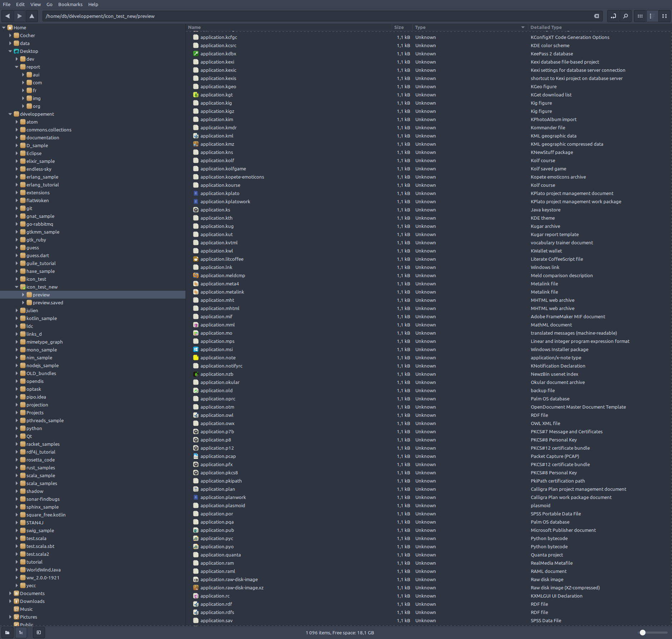Switch sidebar to places mode
Screen dimensions: 672x639
tap(7, 632)
